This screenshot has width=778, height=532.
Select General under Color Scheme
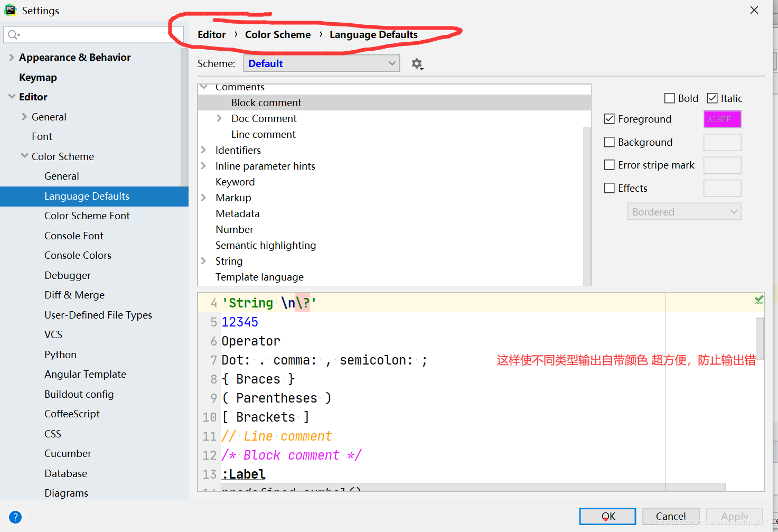62,176
